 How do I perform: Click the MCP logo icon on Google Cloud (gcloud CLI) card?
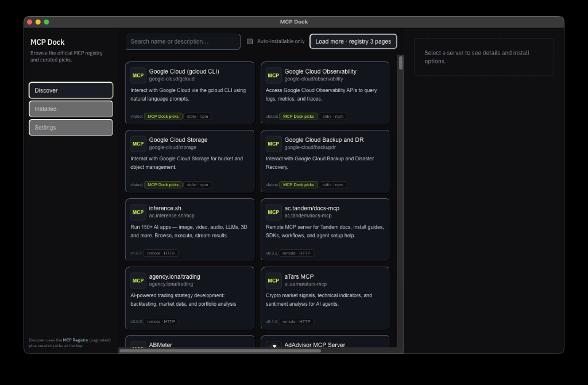pos(138,75)
